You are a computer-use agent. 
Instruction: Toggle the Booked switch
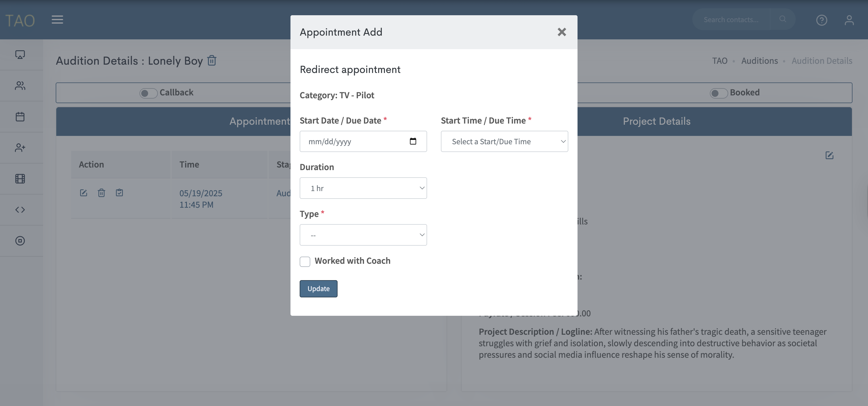coord(718,93)
